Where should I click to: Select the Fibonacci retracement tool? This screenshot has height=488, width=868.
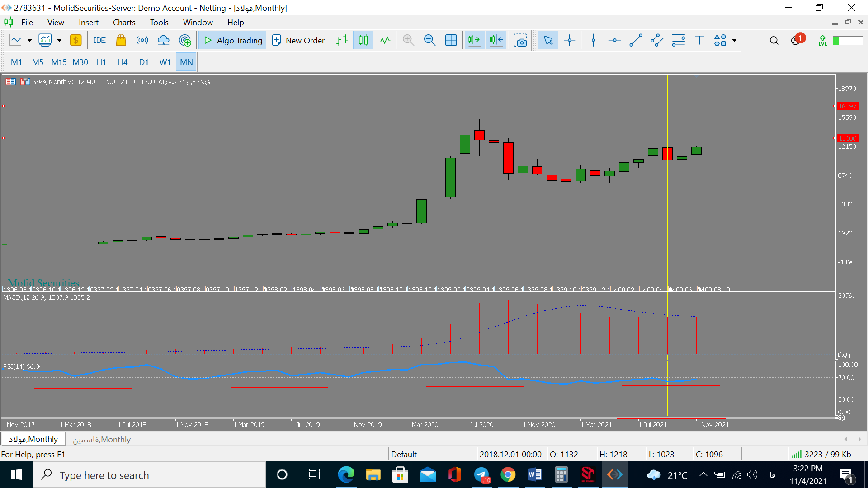point(678,40)
